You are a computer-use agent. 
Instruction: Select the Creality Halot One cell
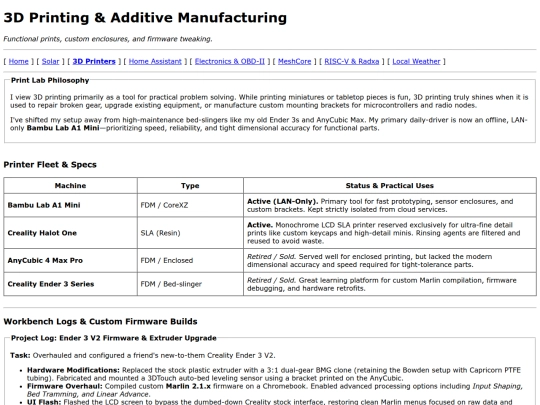pos(70,233)
